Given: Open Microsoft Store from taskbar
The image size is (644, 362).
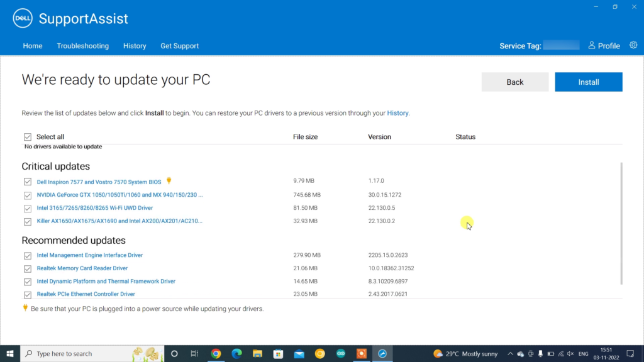Looking at the screenshot, I should [278, 353].
